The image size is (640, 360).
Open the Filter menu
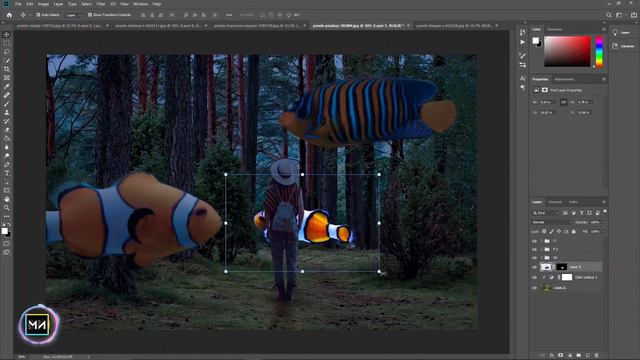pyautogui.click(x=101, y=4)
